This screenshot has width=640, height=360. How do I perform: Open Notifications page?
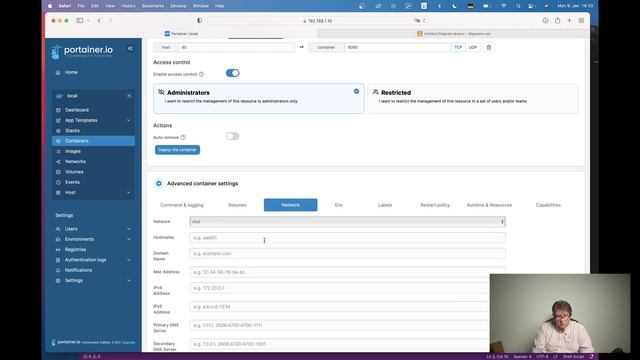tap(78, 270)
